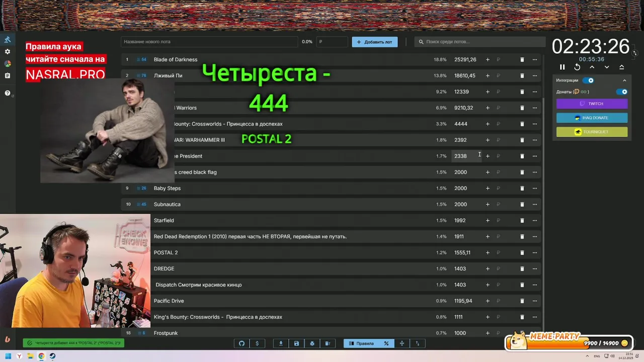
Task: Click the eject-style double up timer button
Action: (x=622, y=67)
